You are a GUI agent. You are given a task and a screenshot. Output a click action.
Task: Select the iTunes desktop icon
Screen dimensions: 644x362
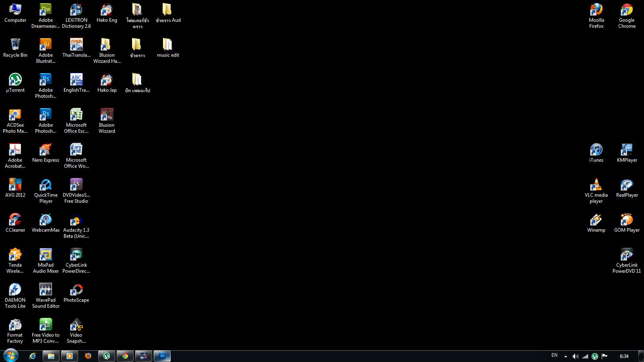pos(597,153)
